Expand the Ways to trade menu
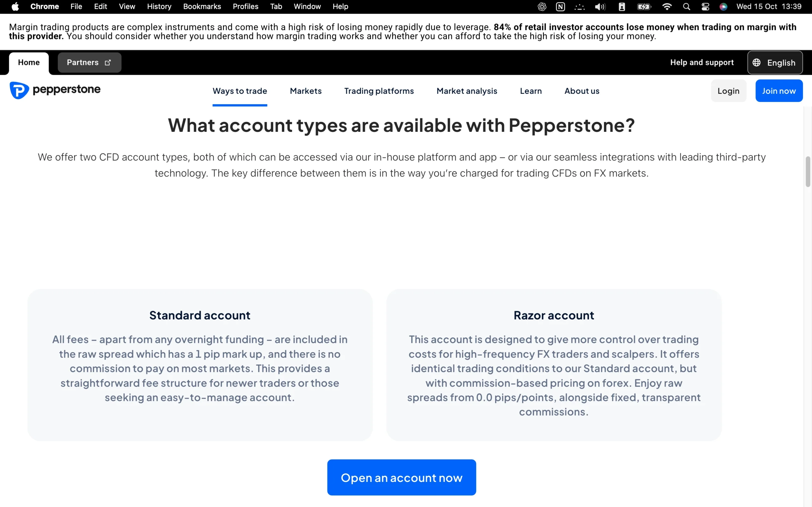The image size is (812, 507). tap(239, 91)
